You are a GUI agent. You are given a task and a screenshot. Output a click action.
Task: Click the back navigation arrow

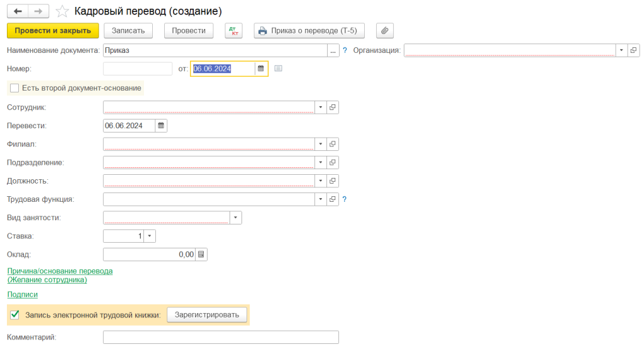point(18,11)
